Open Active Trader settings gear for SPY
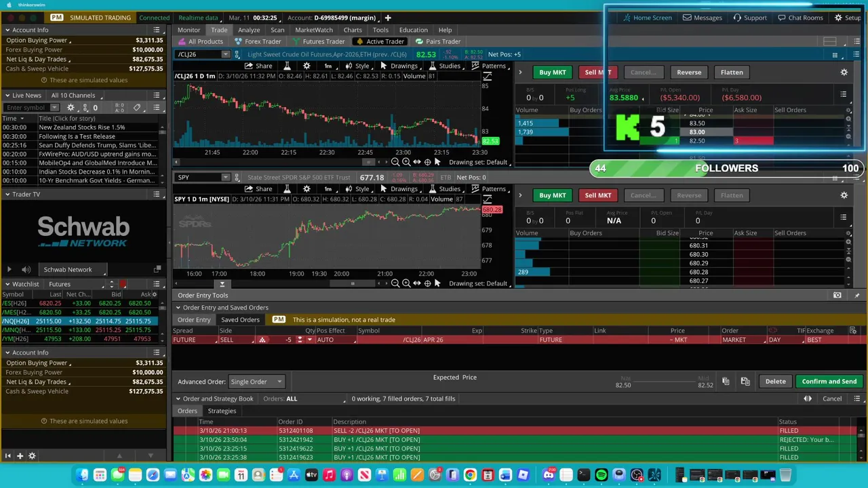 844,195
